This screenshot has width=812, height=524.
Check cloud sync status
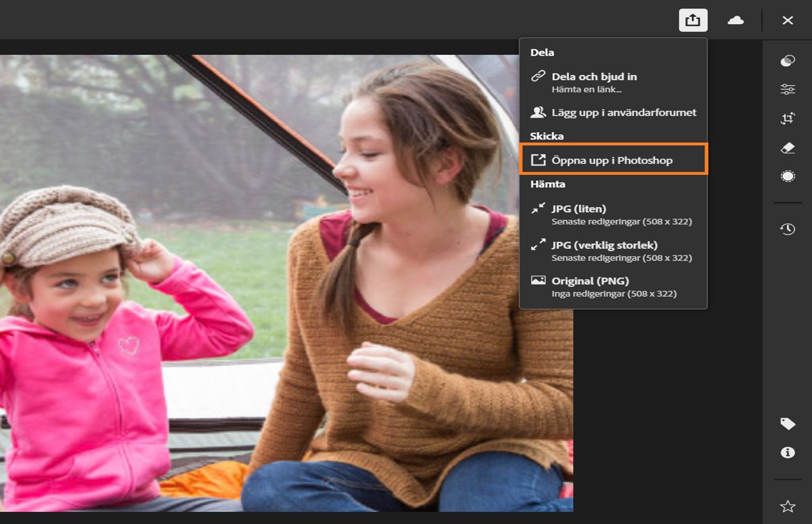735,20
